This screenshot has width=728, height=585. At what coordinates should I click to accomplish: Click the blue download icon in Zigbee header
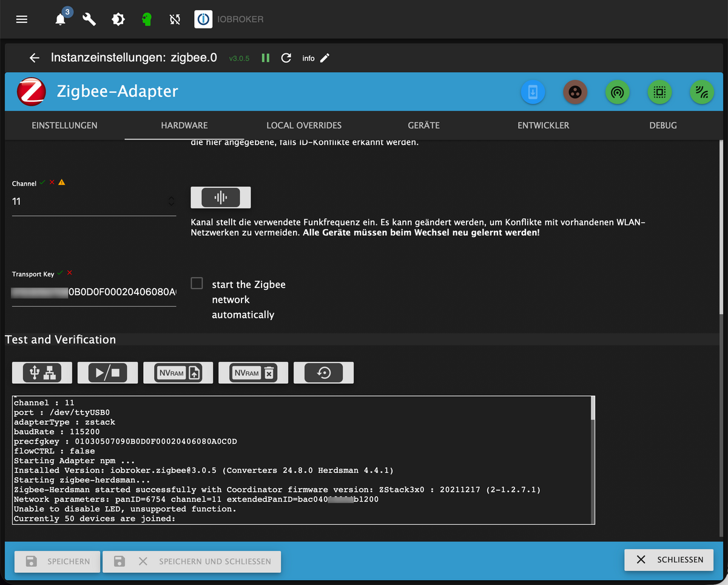click(533, 92)
